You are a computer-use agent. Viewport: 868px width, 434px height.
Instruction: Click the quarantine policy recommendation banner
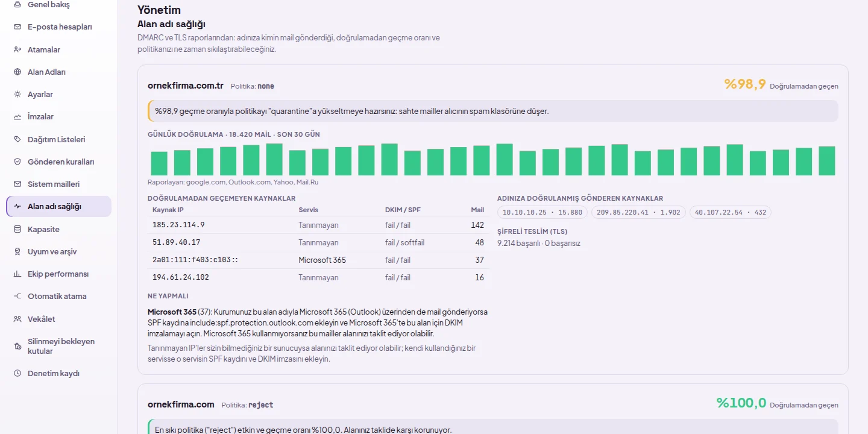[493, 111]
